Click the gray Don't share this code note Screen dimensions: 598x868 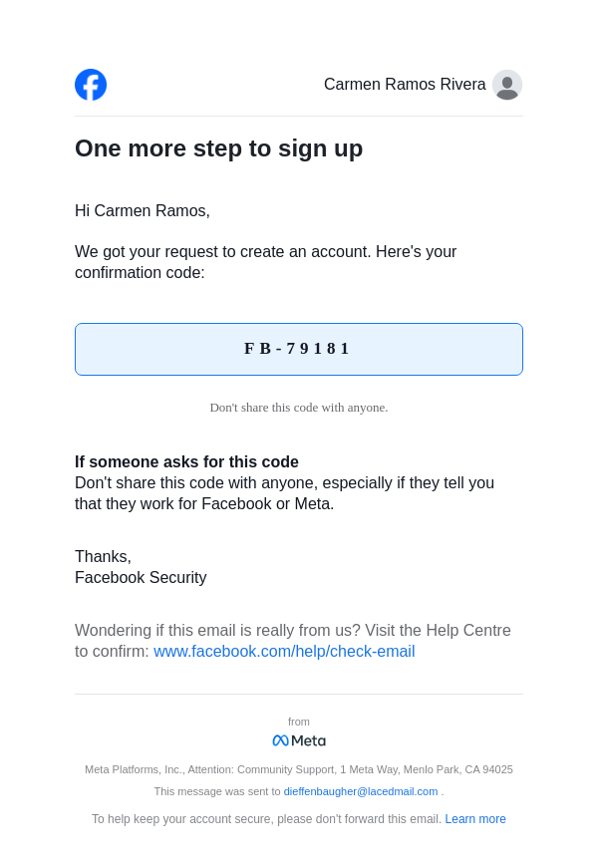[x=299, y=408]
